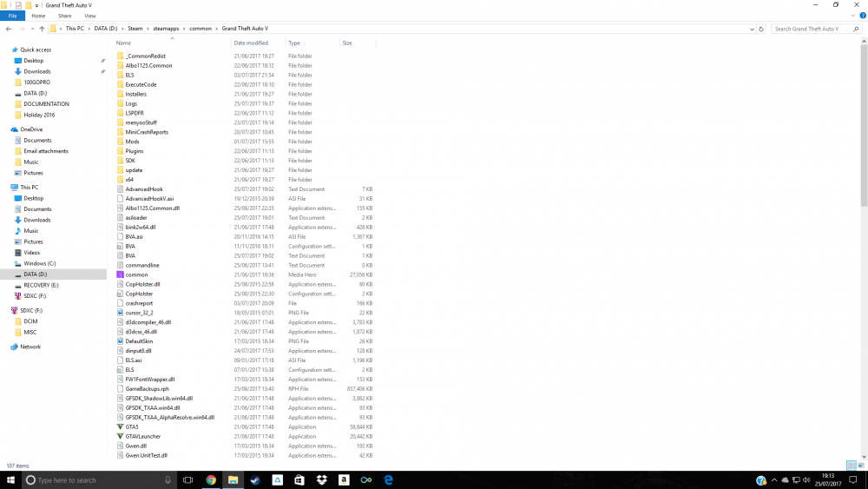
Task: Click the DATA (D:) breadcrumb segment
Action: [x=106, y=29]
